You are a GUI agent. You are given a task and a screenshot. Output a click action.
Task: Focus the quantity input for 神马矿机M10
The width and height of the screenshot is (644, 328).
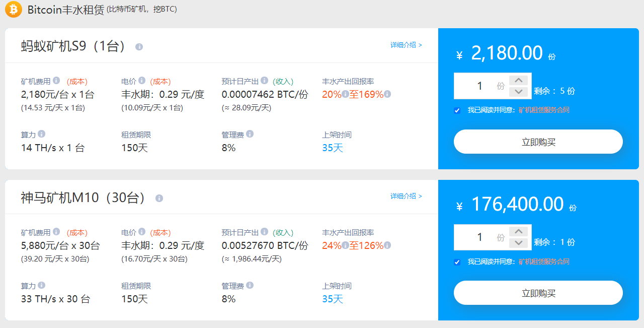[x=480, y=237]
